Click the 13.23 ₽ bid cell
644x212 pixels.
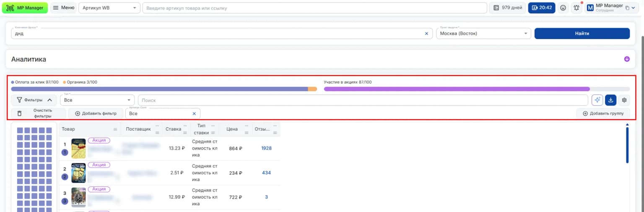(x=177, y=148)
